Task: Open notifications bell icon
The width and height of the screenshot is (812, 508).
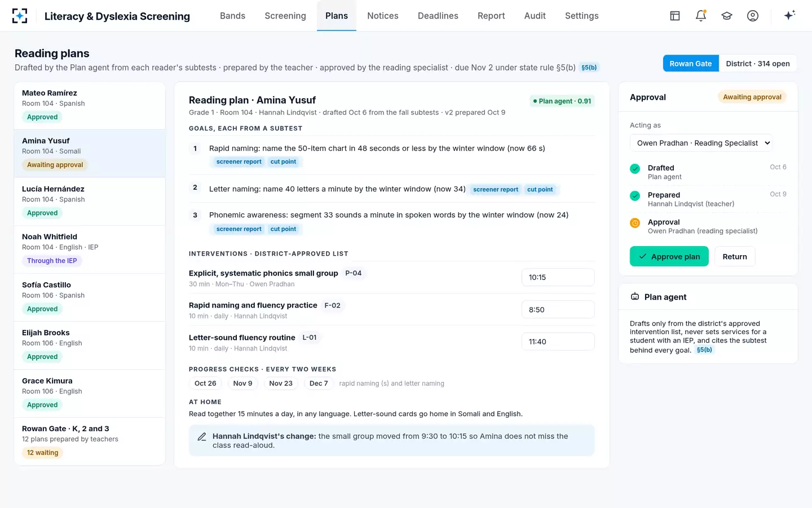Action: pos(701,16)
